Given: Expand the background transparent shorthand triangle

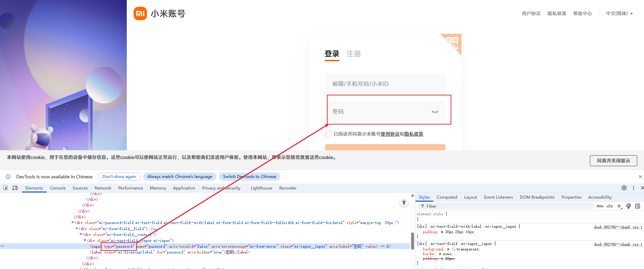Looking at the screenshot, I should click(x=448, y=249).
